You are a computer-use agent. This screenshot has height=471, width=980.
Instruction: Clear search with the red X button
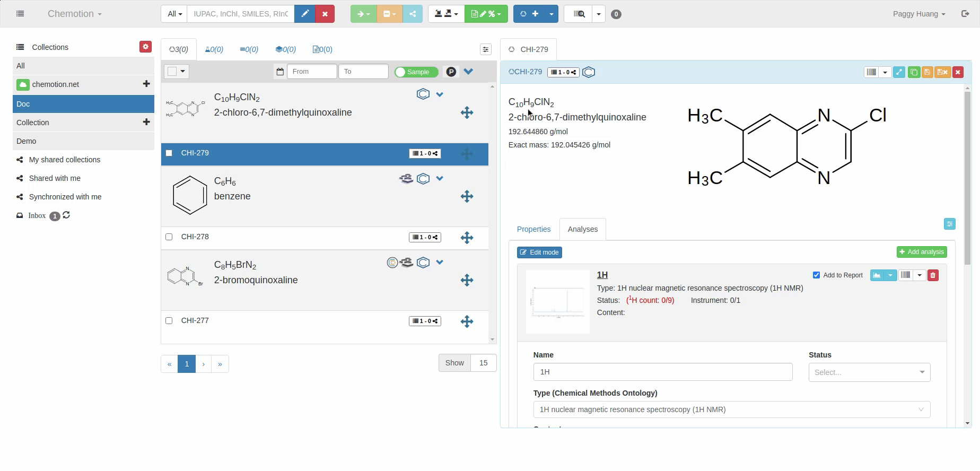tap(325, 14)
